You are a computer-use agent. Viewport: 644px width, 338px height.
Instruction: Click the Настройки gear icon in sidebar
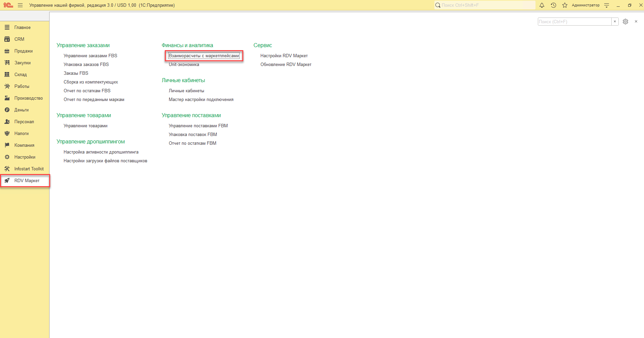tap(7, 157)
